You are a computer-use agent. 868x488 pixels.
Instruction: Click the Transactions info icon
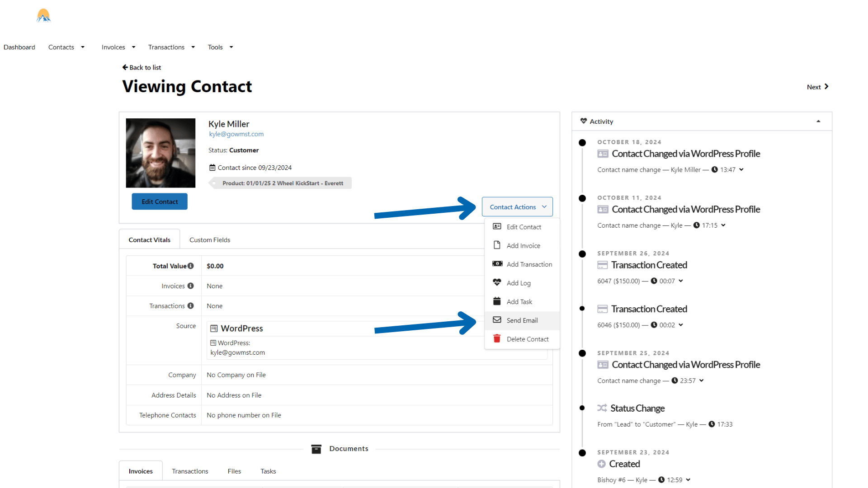[191, 305]
